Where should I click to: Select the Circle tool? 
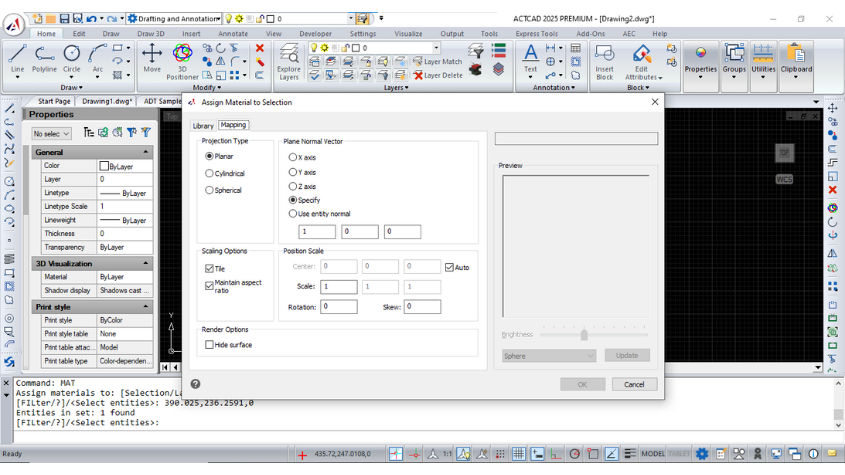point(71,58)
